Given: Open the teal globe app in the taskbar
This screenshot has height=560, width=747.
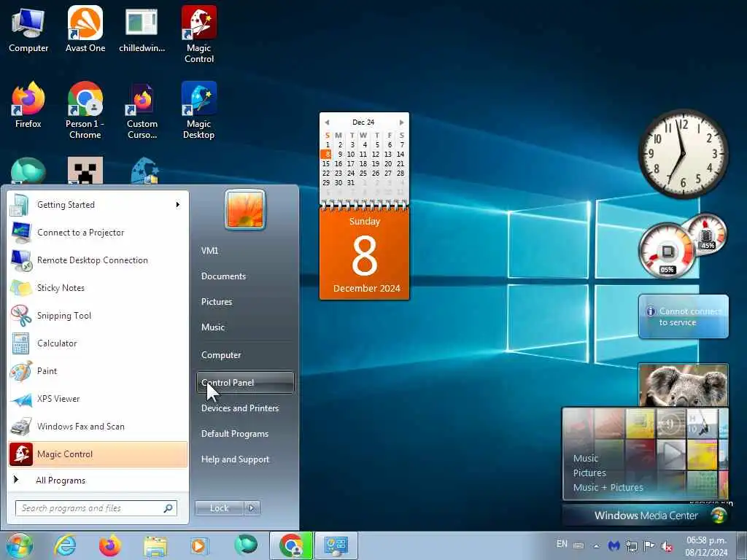Looking at the screenshot, I should [x=245, y=545].
